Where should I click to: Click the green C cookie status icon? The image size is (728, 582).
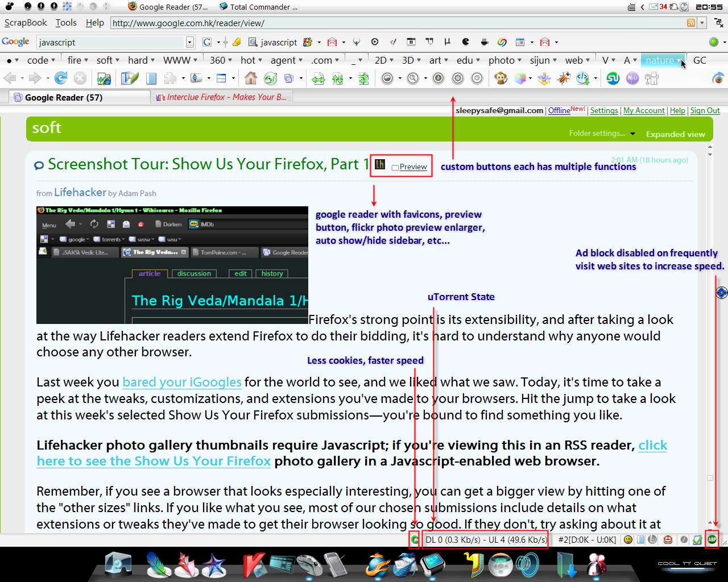(414, 539)
